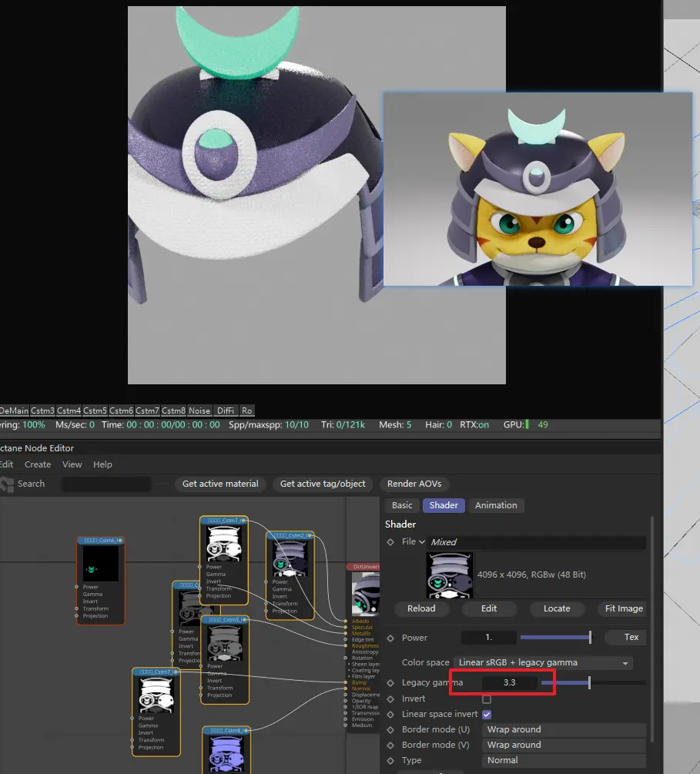Toggle keyframe diamond beside Border mode (U)
The height and width of the screenshot is (774, 700).
(x=390, y=730)
